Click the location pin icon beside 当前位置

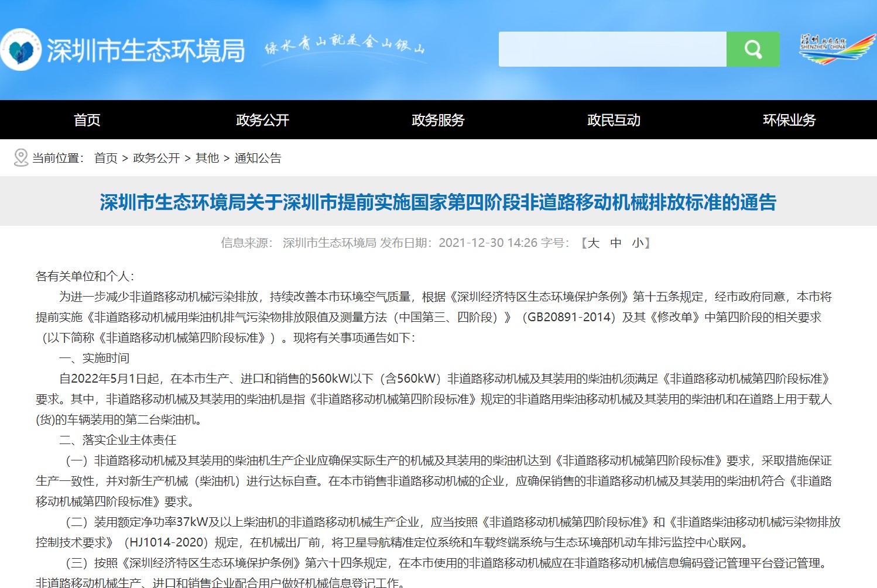(x=20, y=158)
